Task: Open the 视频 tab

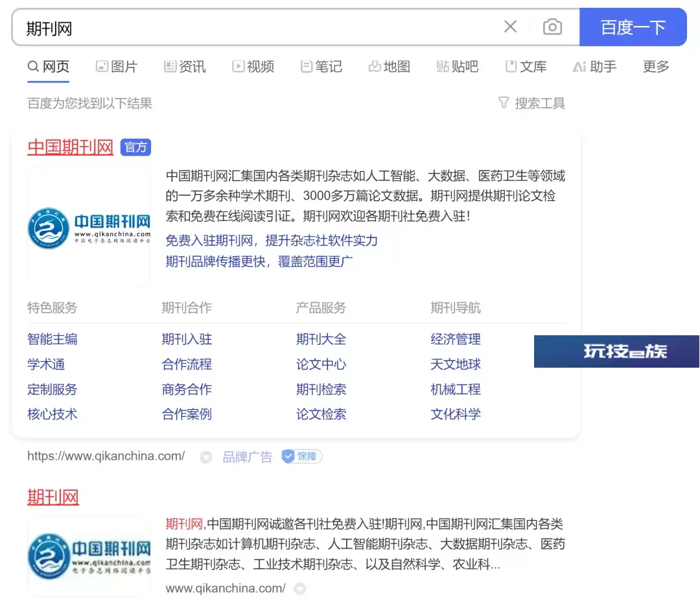Action: [x=253, y=67]
